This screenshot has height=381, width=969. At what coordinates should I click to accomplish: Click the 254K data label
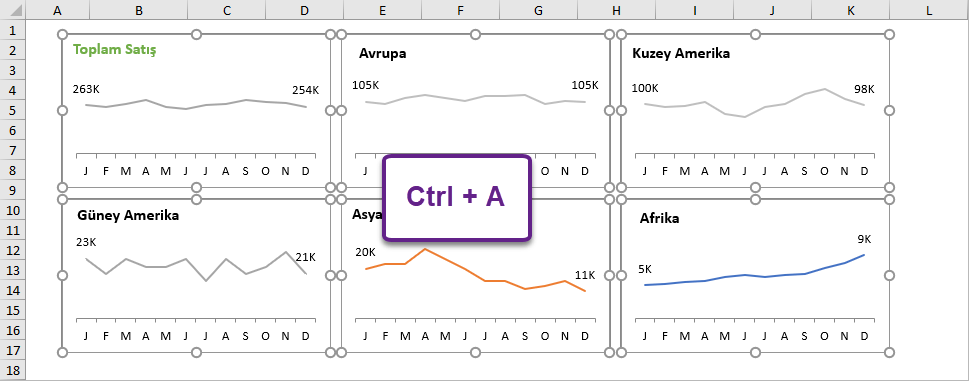306,90
